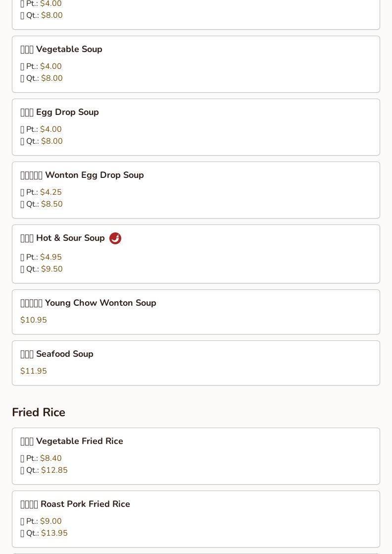Select Roast Pork Fried Rice item name
Image resolution: width=392 pixels, height=554 pixels.
pos(75,504)
